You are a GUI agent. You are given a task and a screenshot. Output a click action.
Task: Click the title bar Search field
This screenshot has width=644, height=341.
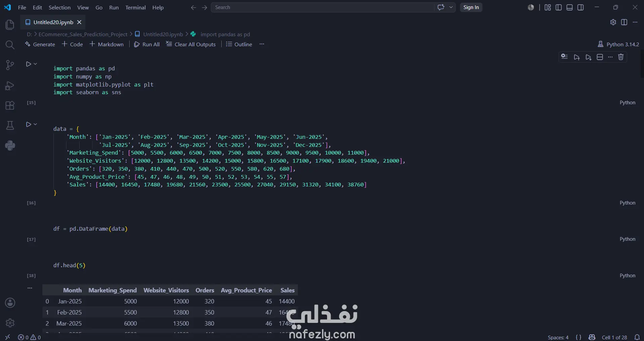[322, 7]
